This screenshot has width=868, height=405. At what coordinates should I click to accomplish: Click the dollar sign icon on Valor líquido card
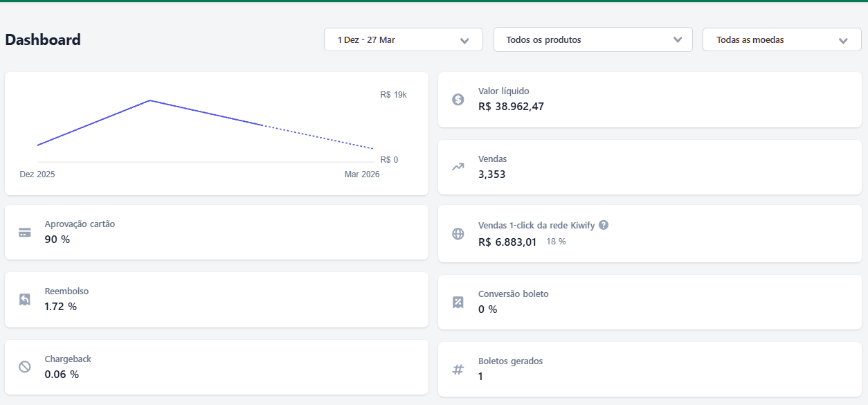tap(458, 99)
